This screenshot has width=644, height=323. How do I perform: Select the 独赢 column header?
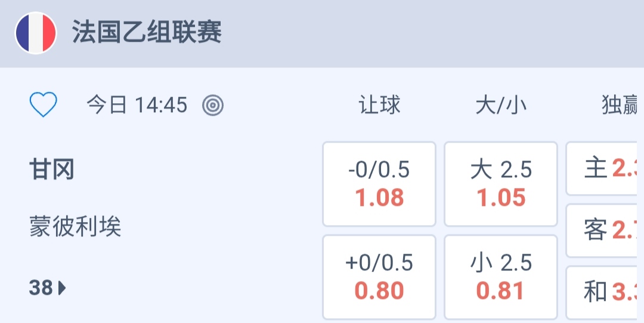(x=620, y=106)
